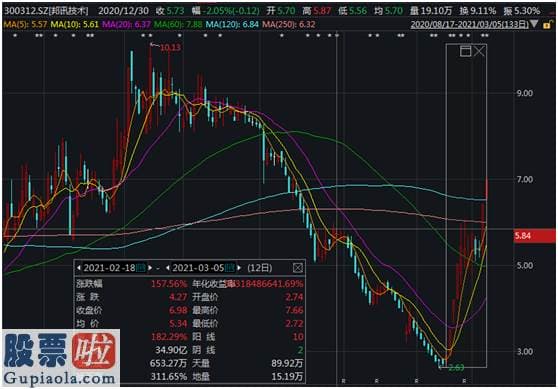The height and width of the screenshot is (389, 558).
Task: Open calendar picker for 2021-02-18
Action: pyautogui.click(x=141, y=268)
